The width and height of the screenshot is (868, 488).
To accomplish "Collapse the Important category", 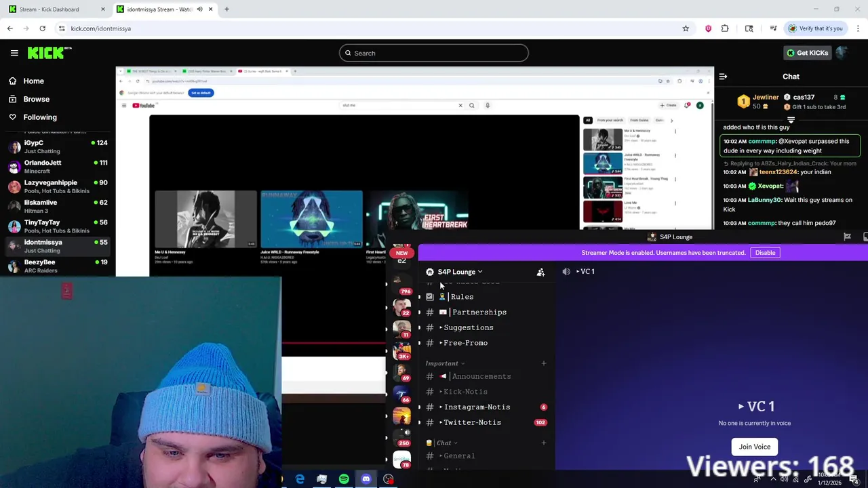I will 446,364.
